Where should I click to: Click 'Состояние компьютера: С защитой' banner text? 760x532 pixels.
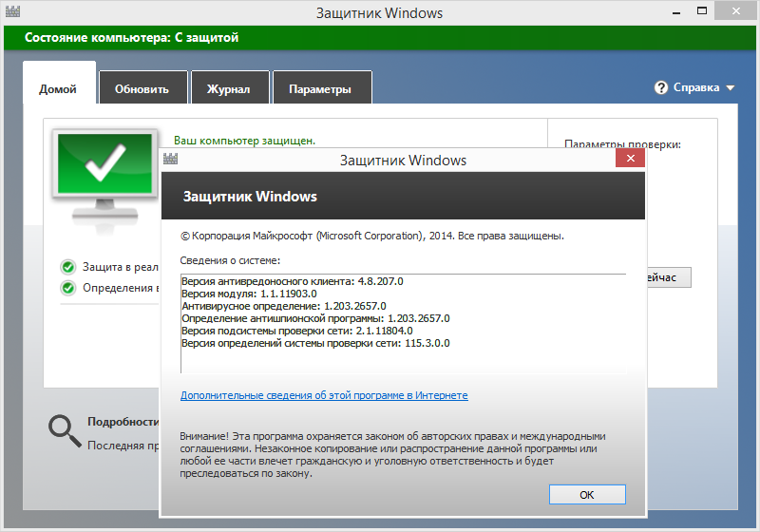(x=131, y=38)
